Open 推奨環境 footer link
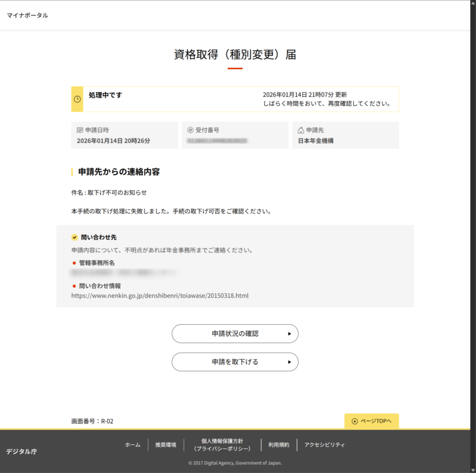 coord(165,444)
